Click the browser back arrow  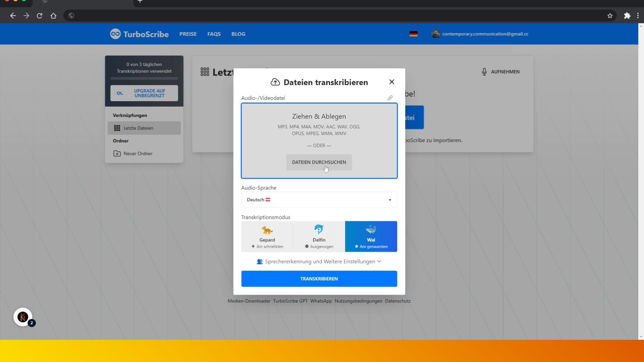pyautogui.click(x=13, y=16)
